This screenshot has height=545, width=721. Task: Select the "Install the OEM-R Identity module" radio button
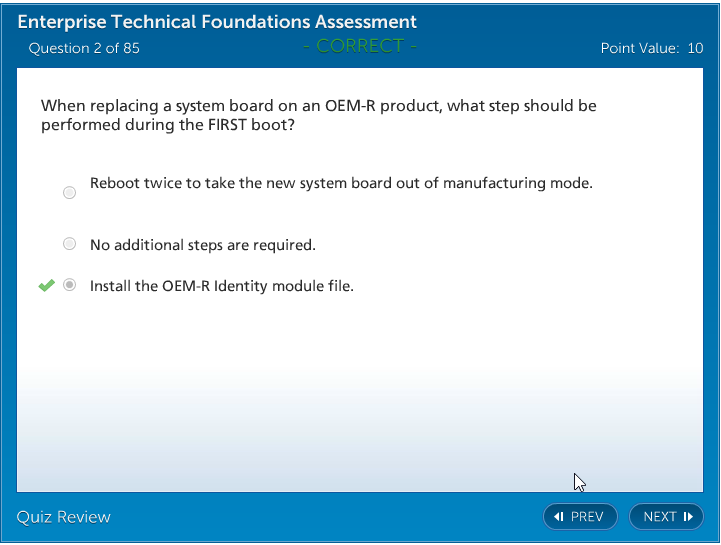pos(69,285)
